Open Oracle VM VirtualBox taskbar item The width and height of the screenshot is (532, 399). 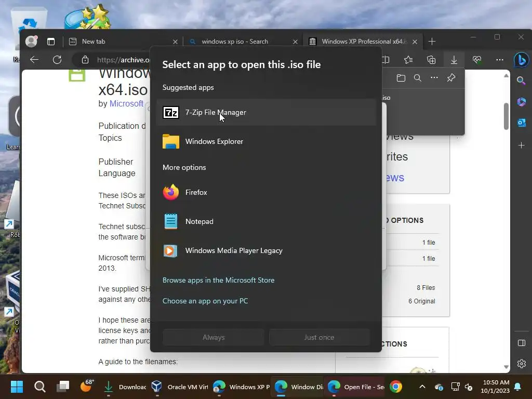click(179, 387)
